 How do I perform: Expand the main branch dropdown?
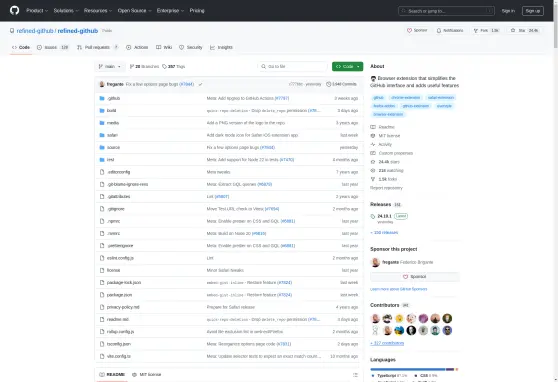(110, 67)
